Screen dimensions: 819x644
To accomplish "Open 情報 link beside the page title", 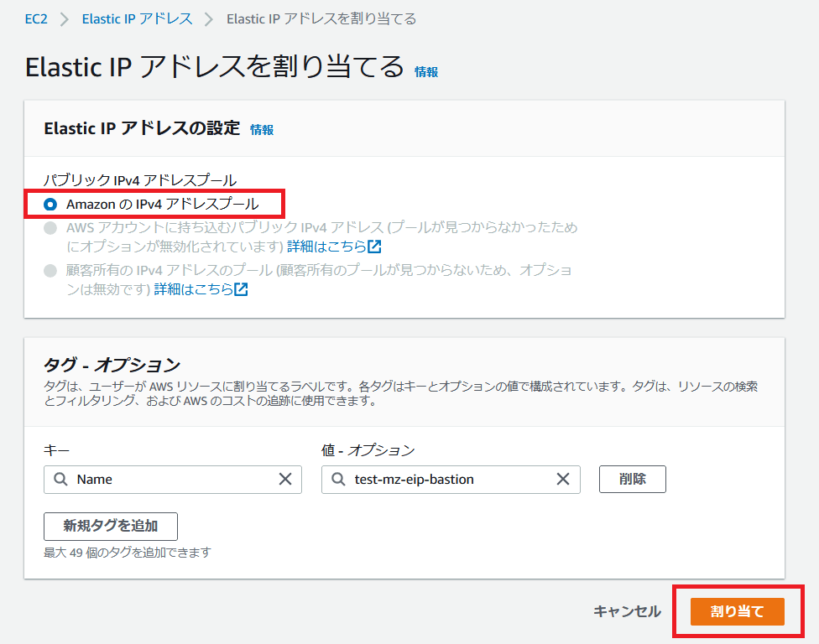I will (x=426, y=72).
